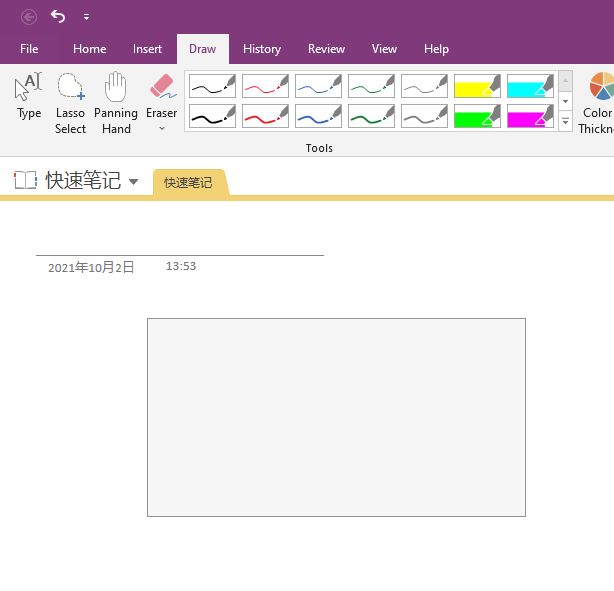Choose the cyan highlighter
This screenshot has width=614, height=591.
click(530, 86)
